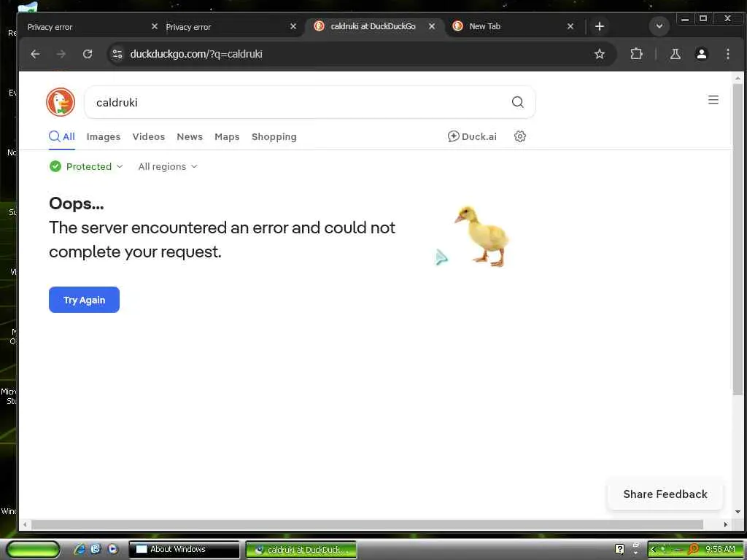Switch to Shopping results
This screenshot has width=747, height=560.
coord(274,137)
